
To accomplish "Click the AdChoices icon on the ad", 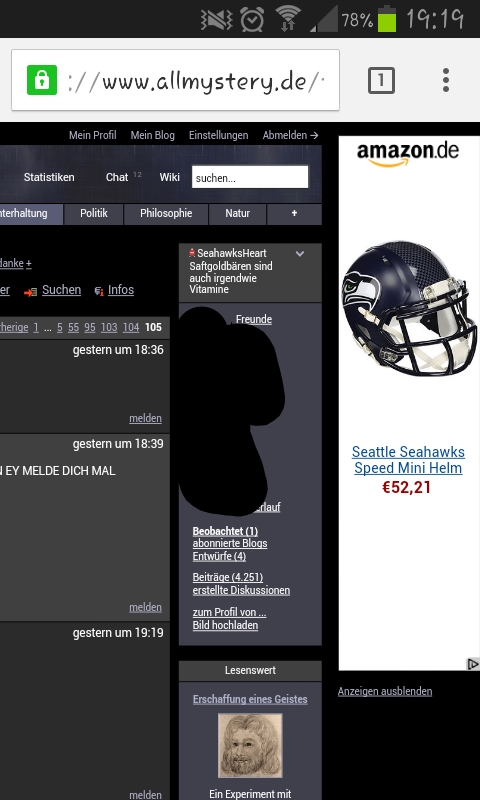I will coord(473,664).
